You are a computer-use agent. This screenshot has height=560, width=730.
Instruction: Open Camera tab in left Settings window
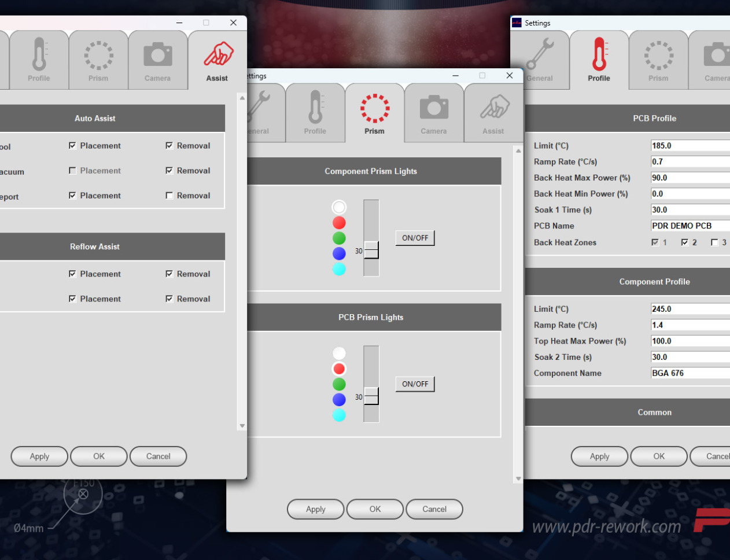pos(158,60)
